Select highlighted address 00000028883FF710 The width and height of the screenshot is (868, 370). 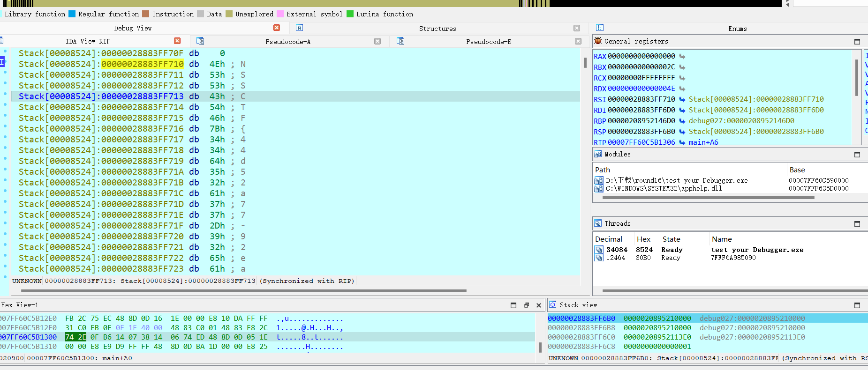(143, 64)
